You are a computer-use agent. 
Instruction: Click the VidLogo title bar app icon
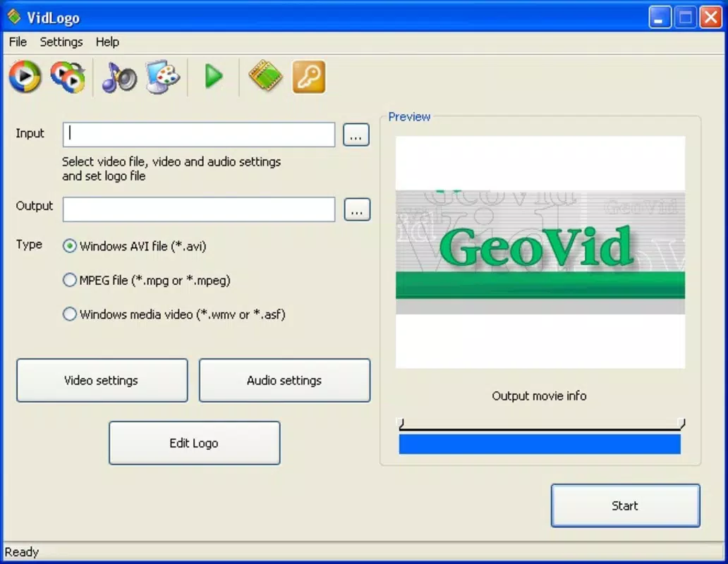14,17
